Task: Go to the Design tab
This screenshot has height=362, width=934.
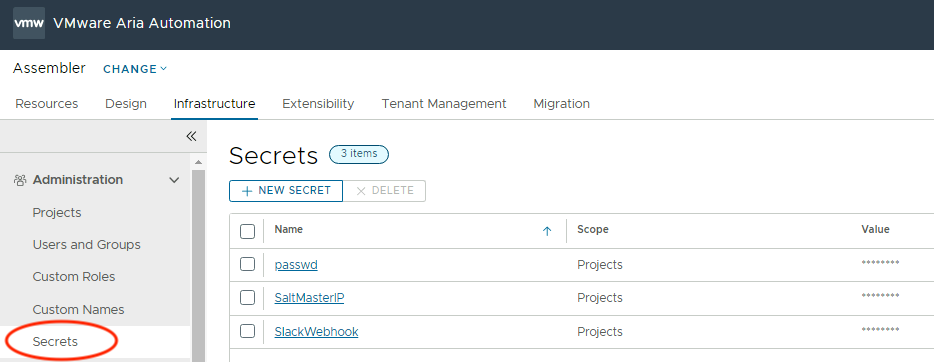Action: point(126,104)
